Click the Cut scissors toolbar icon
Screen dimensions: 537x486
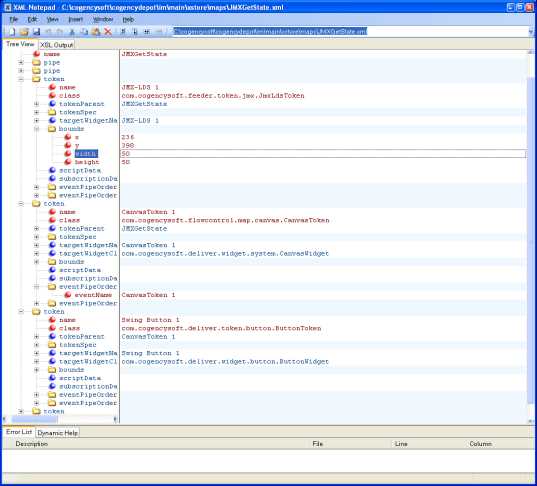point(72,32)
